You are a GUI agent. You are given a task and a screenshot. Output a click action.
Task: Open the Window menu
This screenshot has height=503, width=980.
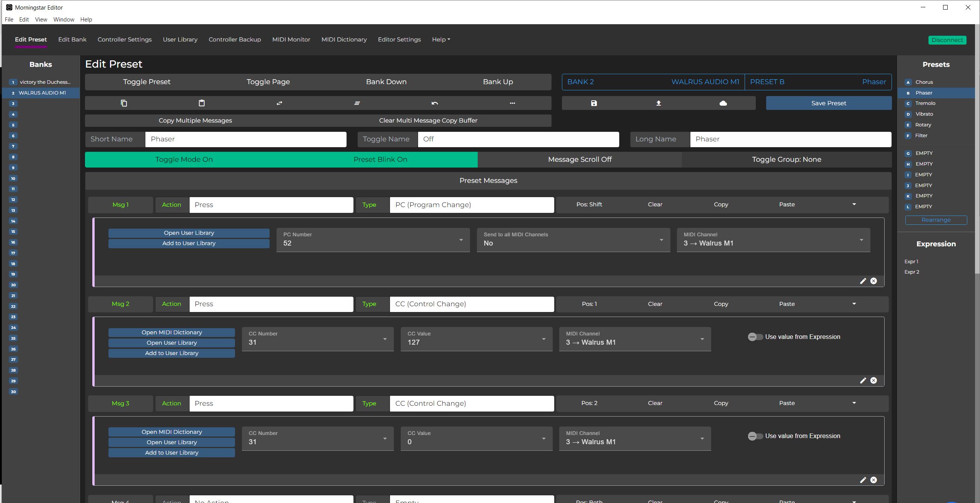[63, 20]
